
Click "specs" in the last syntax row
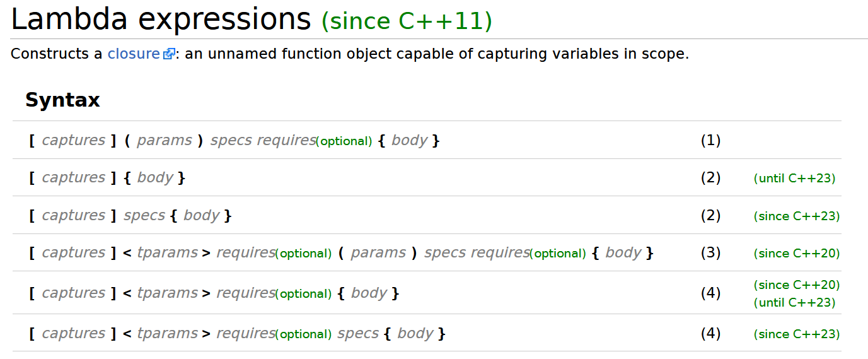click(x=357, y=333)
